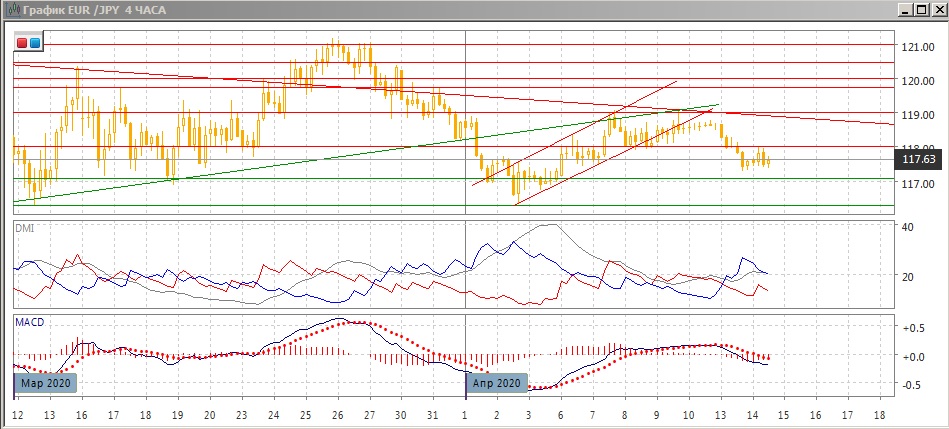Image resolution: width=949 pixels, height=429 pixels.
Task: Click the 117.00 price axis label
Action: 917,184
